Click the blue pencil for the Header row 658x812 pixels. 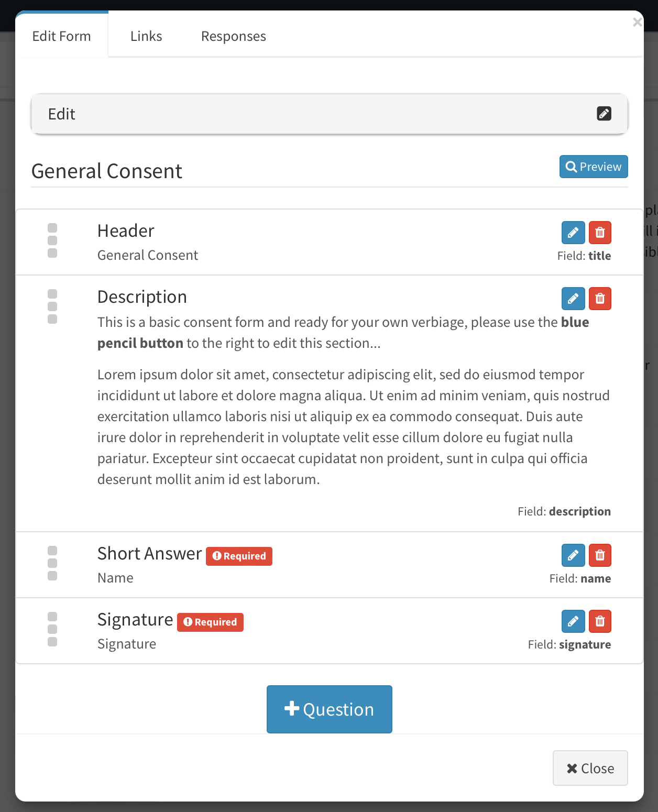(x=573, y=233)
